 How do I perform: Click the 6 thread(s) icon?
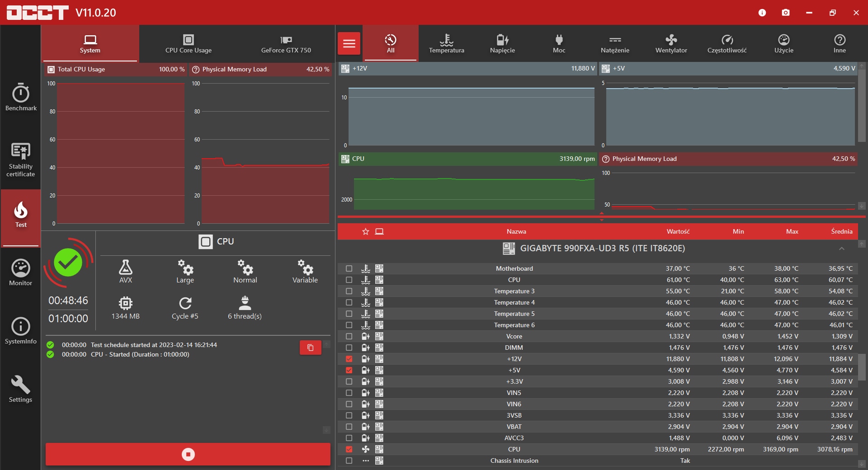point(245,302)
